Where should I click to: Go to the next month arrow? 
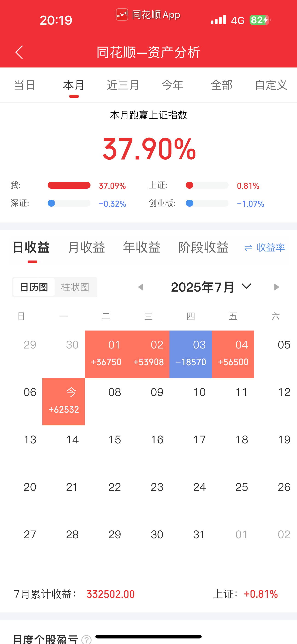tap(276, 287)
